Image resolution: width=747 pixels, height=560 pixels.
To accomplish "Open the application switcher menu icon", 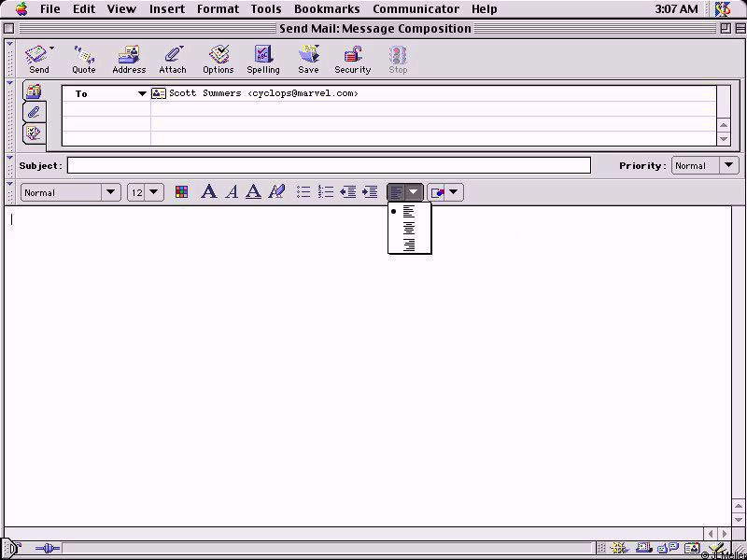I will 723,9.
